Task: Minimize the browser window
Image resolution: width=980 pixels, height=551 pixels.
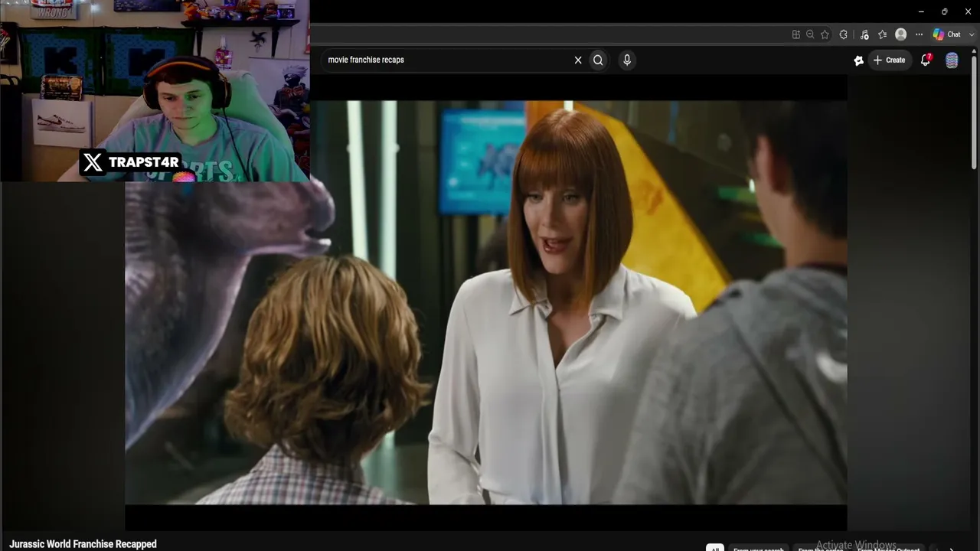Action: [x=921, y=11]
